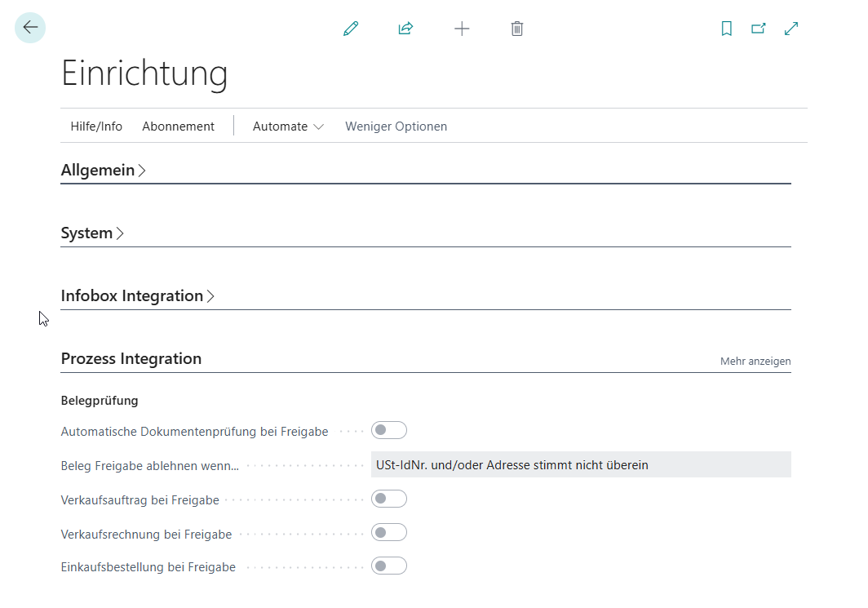Toggle Verkaufsrechnung bei Freigabe switch

coord(389,533)
